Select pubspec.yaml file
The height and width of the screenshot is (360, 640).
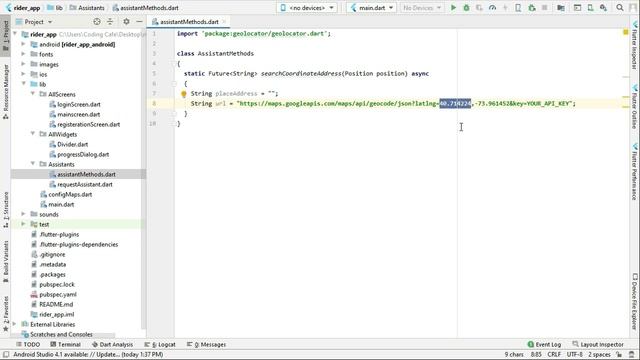(x=58, y=294)
